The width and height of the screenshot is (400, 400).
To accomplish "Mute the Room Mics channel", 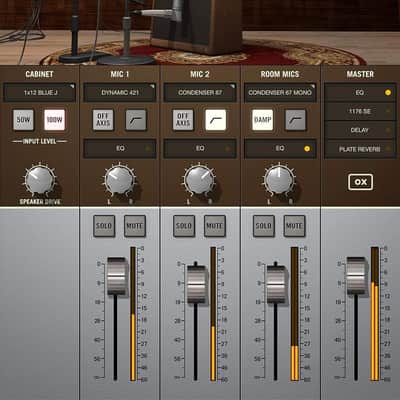I will pyautogui.click(x=294, y=226).
